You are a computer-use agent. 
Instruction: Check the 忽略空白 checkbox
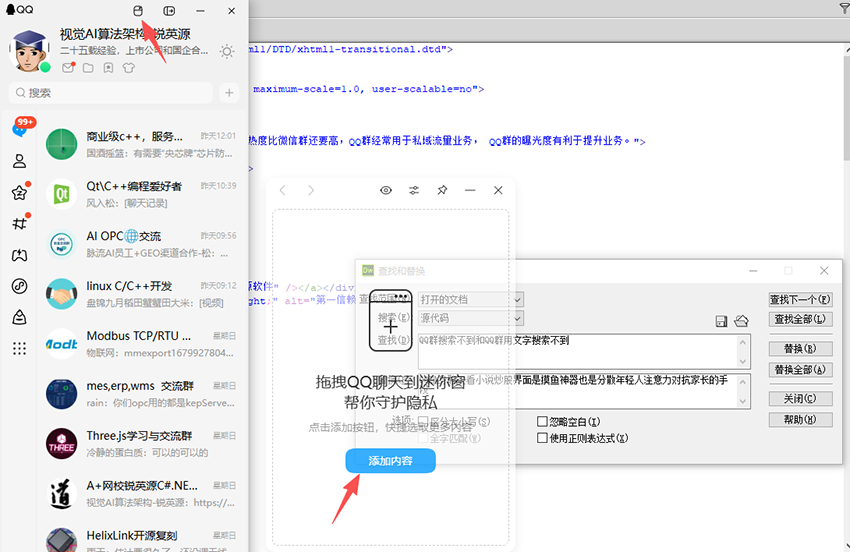(542, 421)
